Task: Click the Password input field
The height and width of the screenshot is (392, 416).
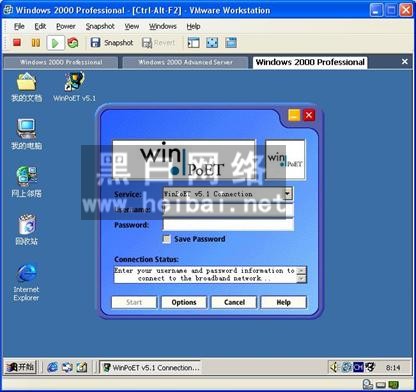Action: pos(228,225)
